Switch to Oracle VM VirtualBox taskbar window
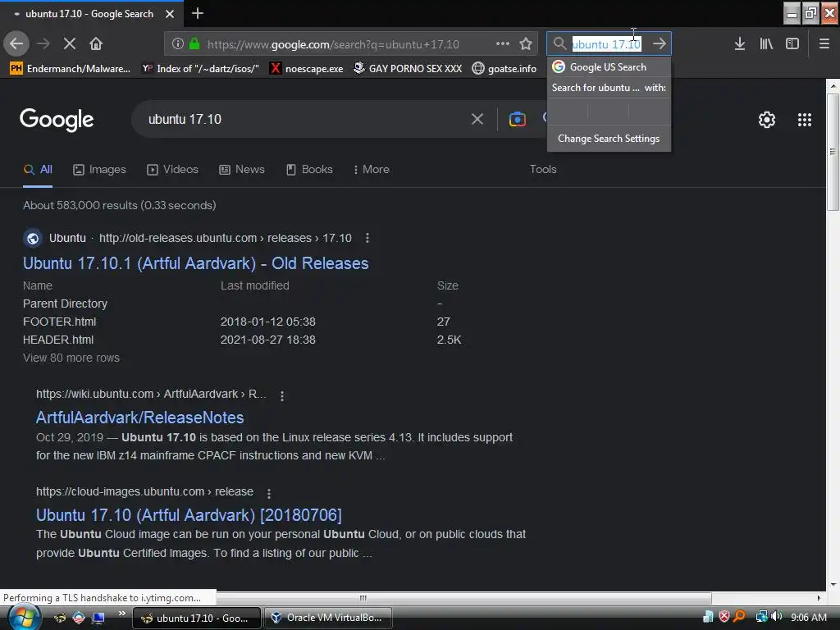 click(327, 618)
